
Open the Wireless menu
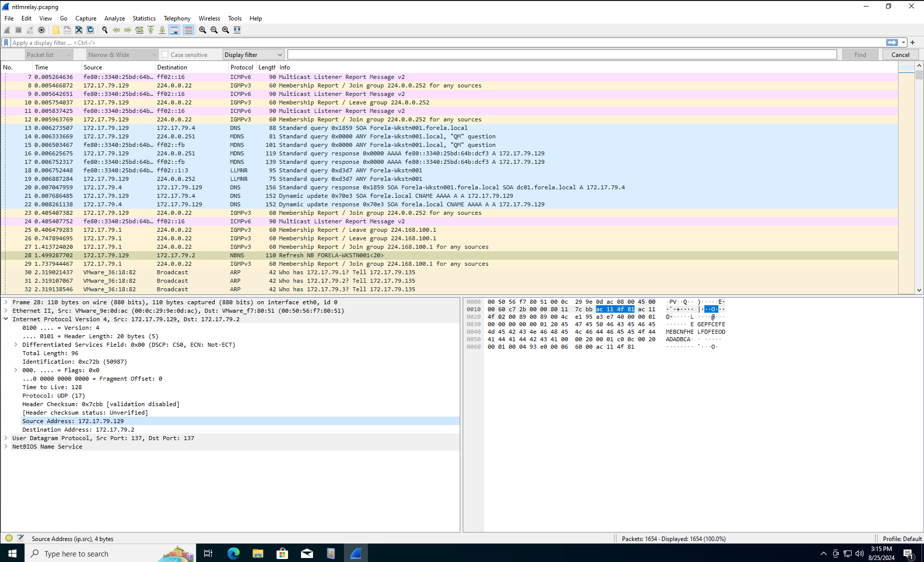coord(209,18)
